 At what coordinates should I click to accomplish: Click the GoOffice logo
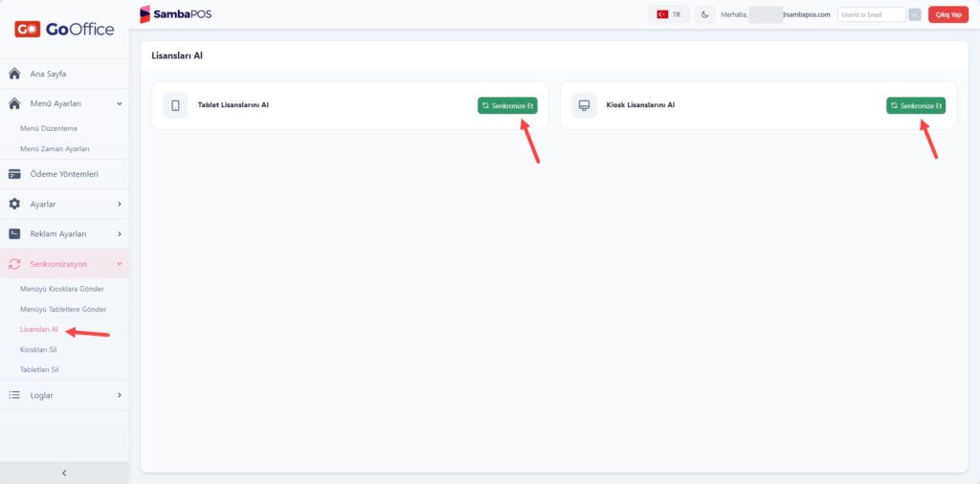[x=64, y=30]
